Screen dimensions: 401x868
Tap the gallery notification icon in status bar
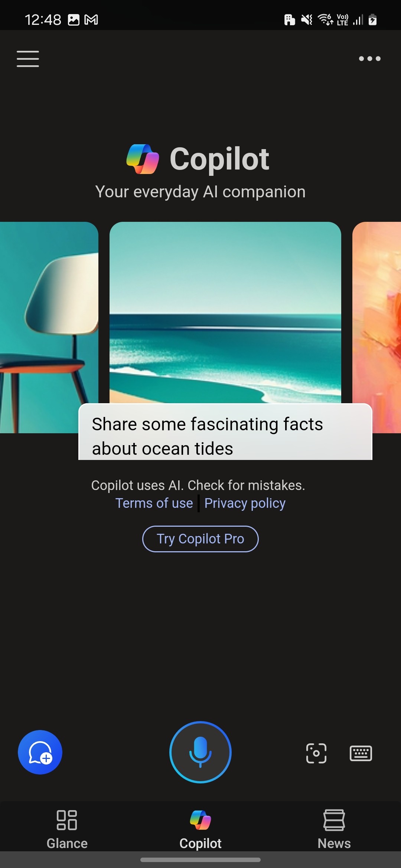tap(74, 20)
